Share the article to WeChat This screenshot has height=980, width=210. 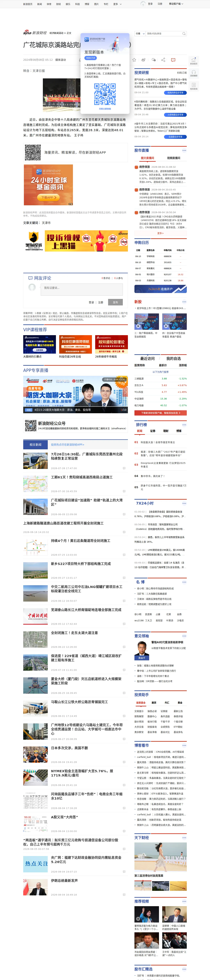point(154,60)
